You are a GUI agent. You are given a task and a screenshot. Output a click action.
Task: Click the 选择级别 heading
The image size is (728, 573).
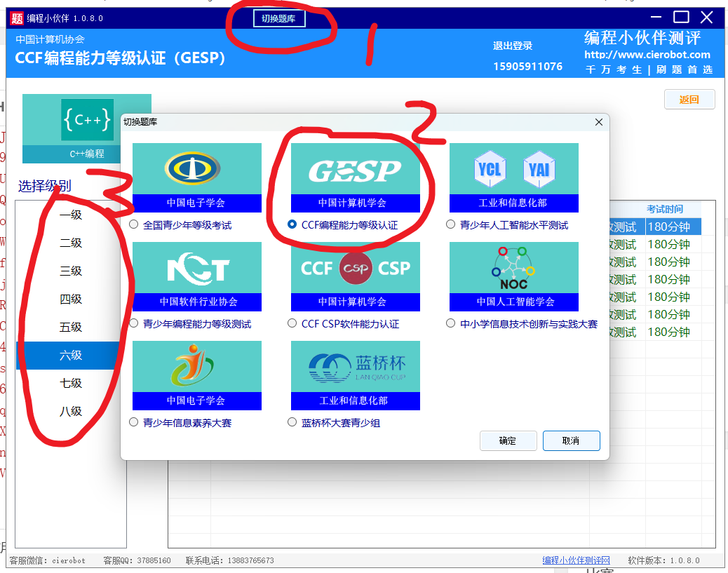[45, 186]
